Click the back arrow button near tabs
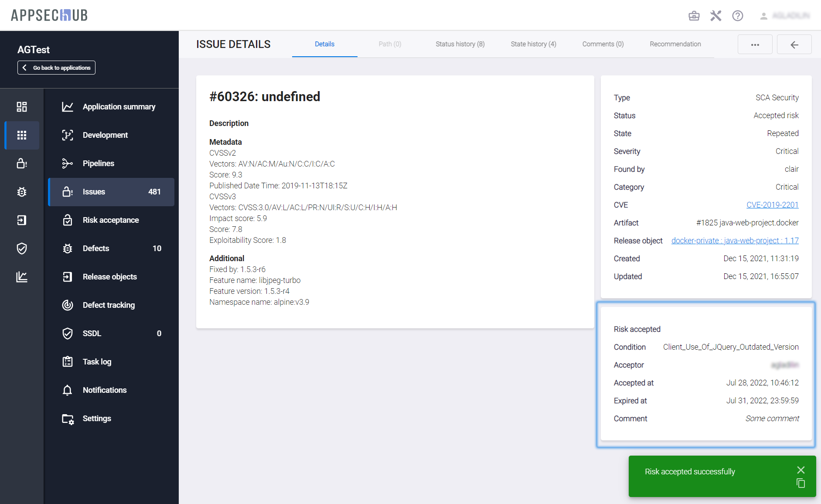The width and height of the screenshot is (821, 504). pos(794,44)
